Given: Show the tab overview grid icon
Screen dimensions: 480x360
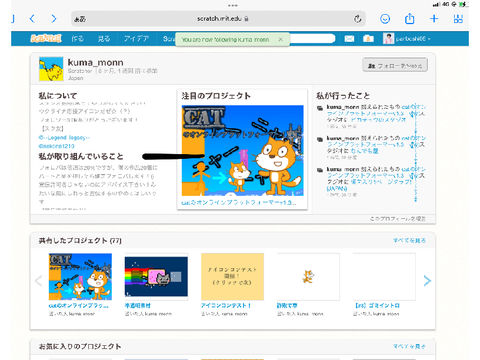Looking at the screenshot, I should (458, 19).
